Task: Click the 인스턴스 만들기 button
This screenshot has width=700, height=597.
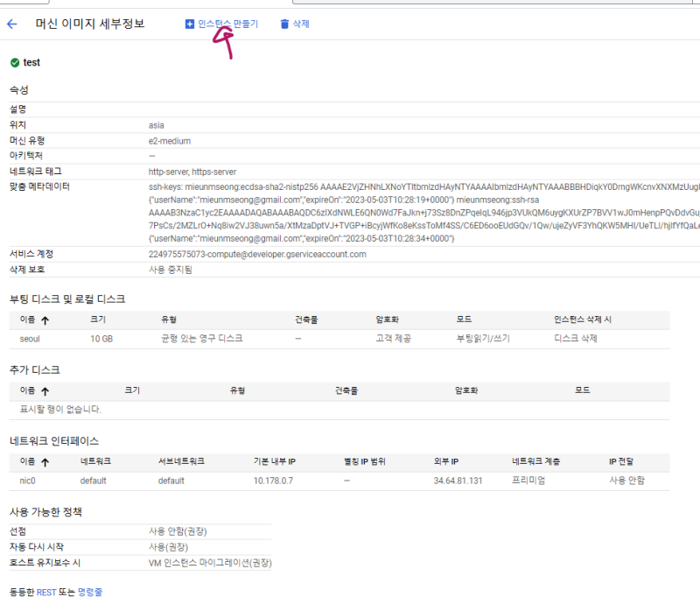Action: [x=221, y=24]
